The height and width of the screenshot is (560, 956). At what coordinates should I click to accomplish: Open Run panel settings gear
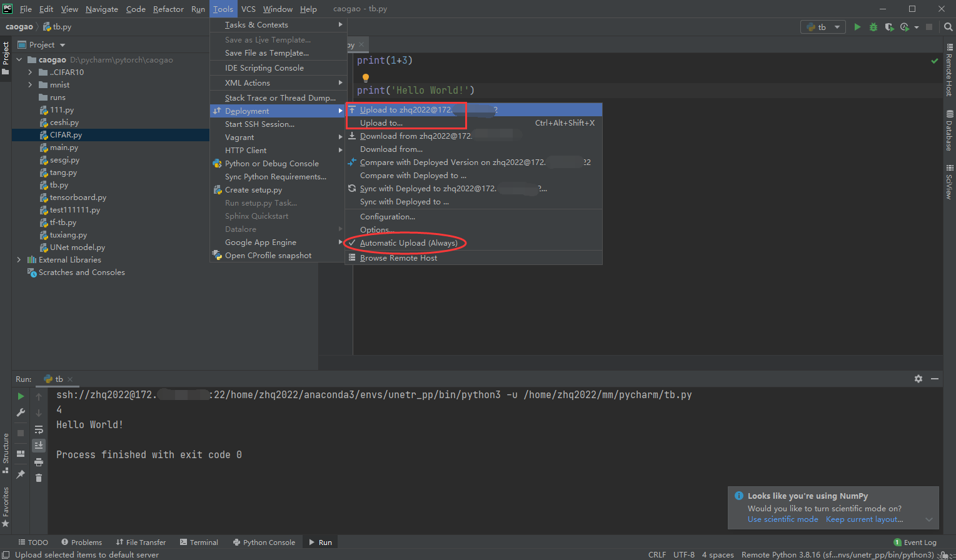[x=918, y=379]
